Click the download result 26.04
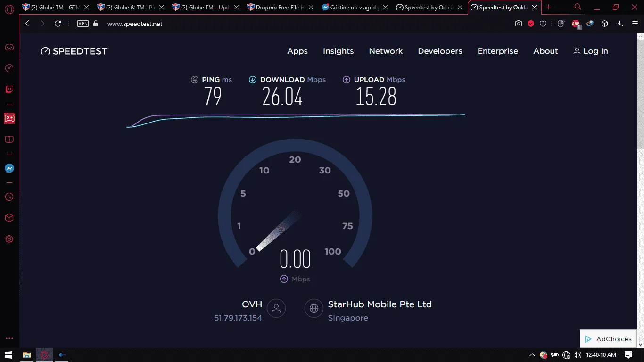Screen dimensions: 644x362 pos(282,97)
